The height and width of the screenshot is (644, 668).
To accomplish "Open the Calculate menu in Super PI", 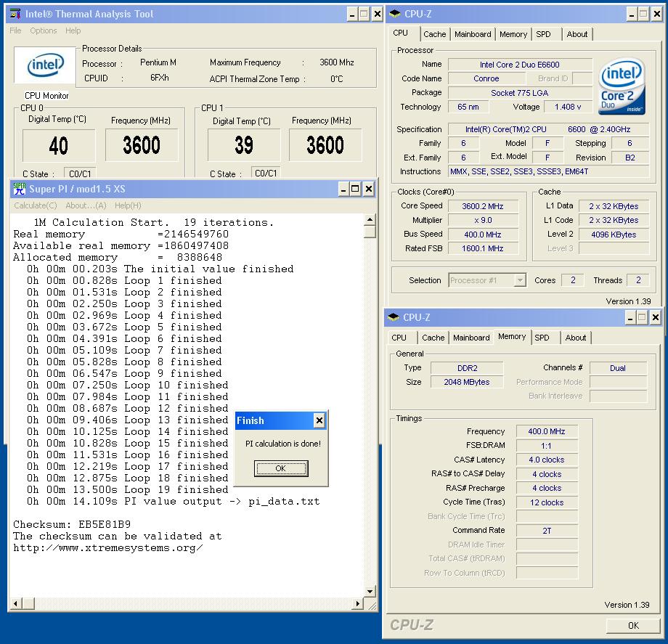I will [x=36, y=205].
